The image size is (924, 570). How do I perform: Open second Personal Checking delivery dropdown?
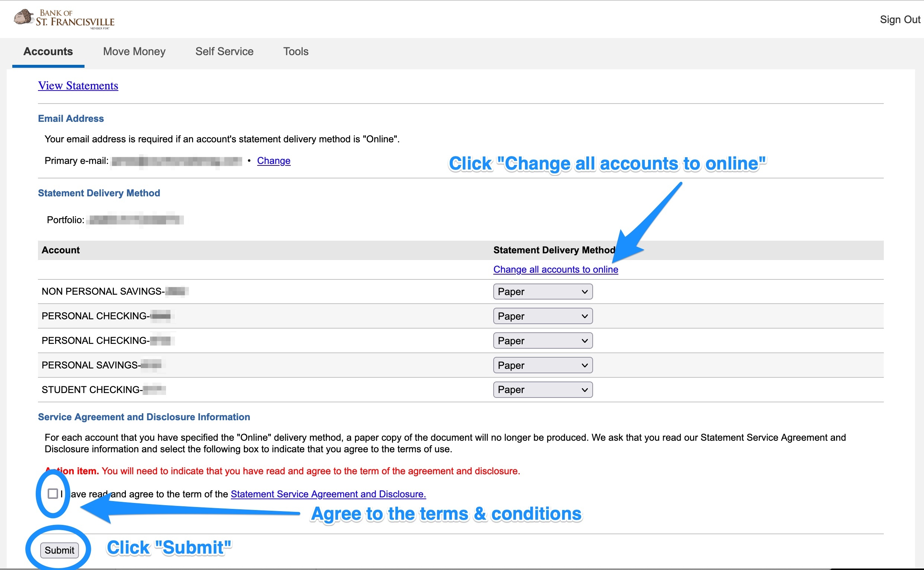542,341
